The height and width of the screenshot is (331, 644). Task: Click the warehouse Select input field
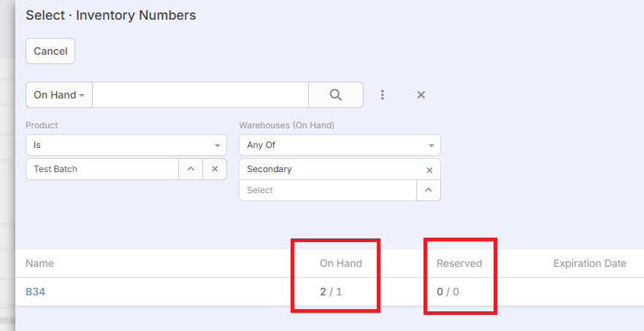327,190
